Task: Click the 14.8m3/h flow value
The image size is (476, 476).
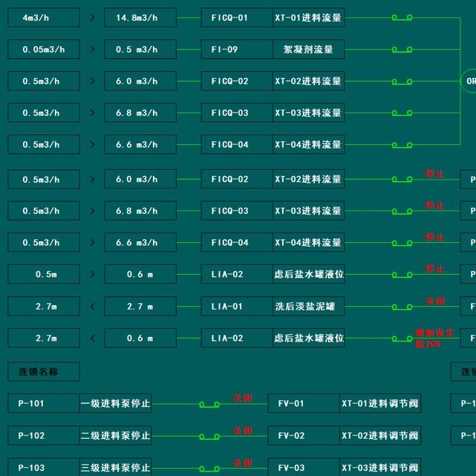Action: tap(140, 18)
